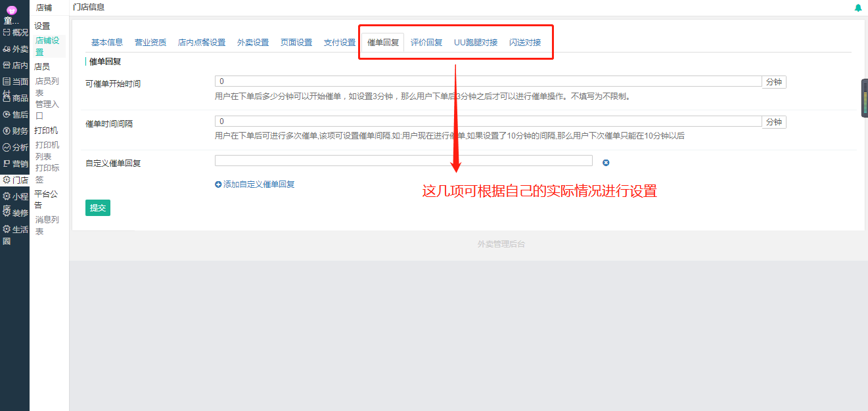The image size is (868, 411).
Task: Switch to the 营业资质 tab
Action: (150, 43)
